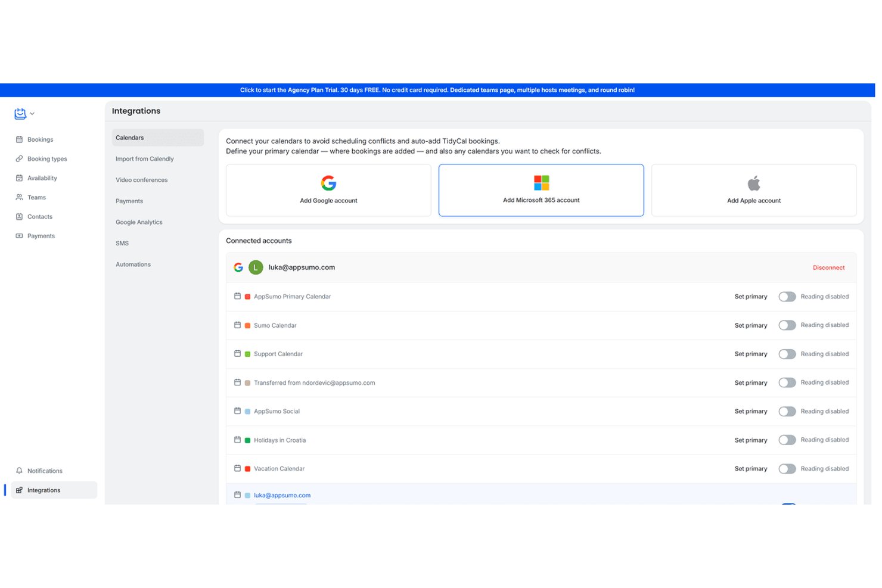Click the Payments card icon in sidebar
882x588 pixels.
coord(19,236)
